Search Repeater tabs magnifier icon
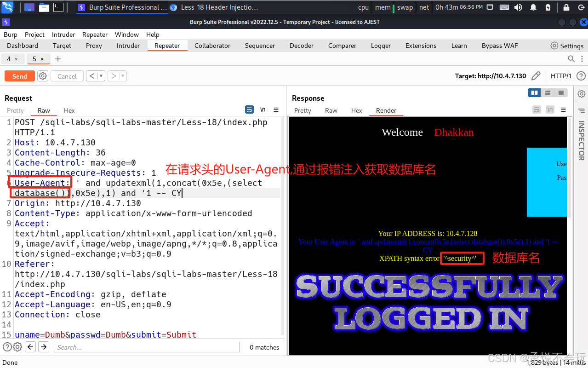The height and width of the screenshot is (368, 588). [571, 59]
